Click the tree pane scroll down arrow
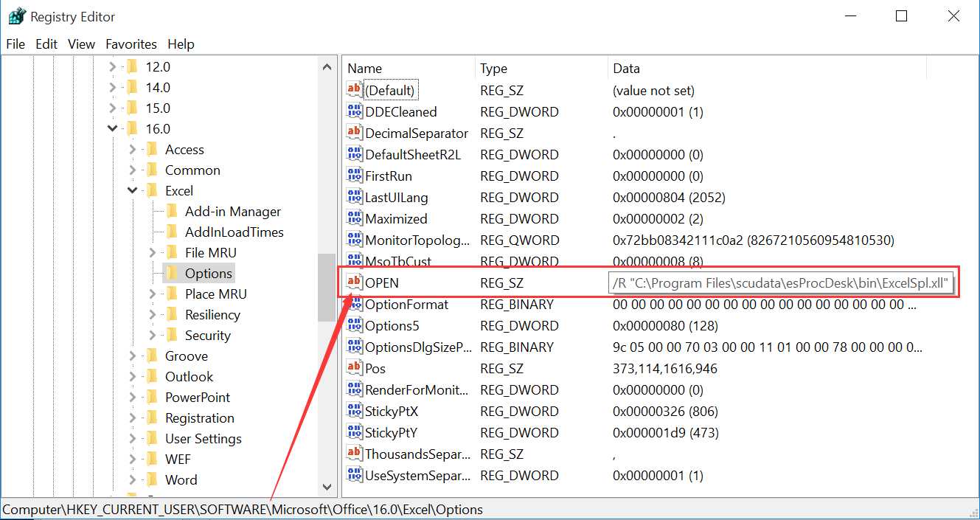Image resolution: width=980 pixels, height=520 pixels. tap(327, 487)
